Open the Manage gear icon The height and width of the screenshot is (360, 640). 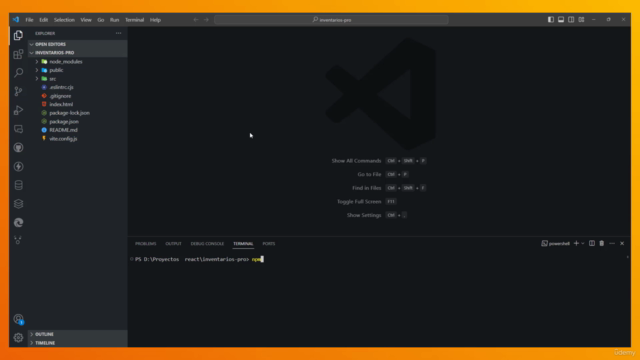tap(18, 338)
